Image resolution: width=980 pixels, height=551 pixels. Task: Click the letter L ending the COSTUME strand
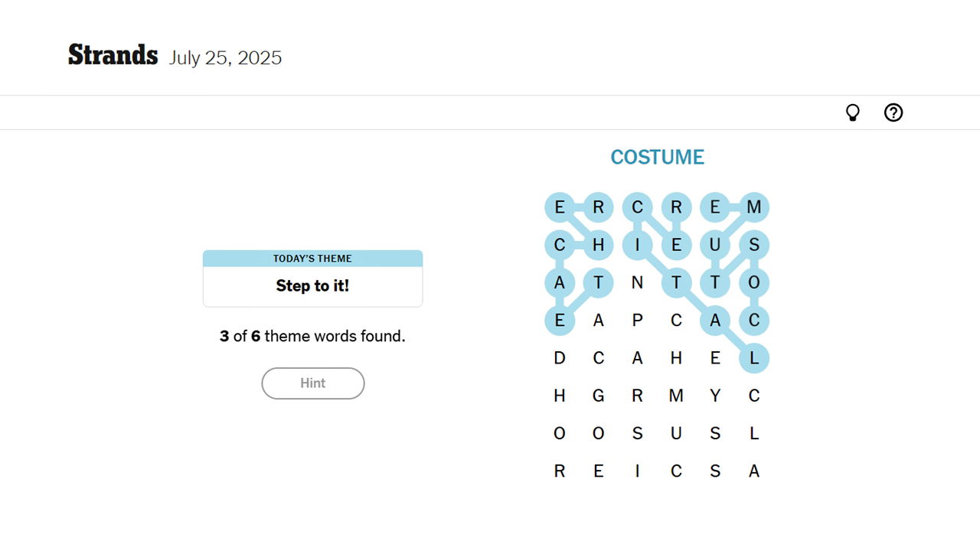click(x=755, y=357)
